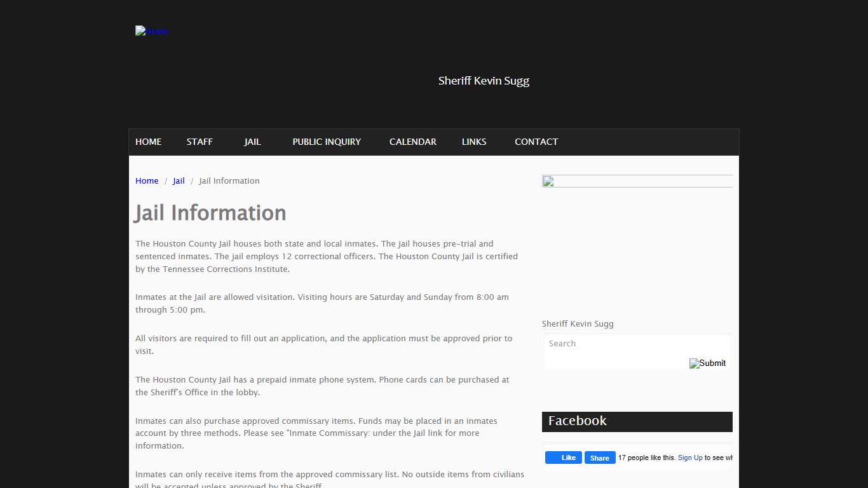The image size is (868, 488).
Task: Click Sheriff Kevin Sugg caption in the sidebar
Action: (x=578, y=324)
